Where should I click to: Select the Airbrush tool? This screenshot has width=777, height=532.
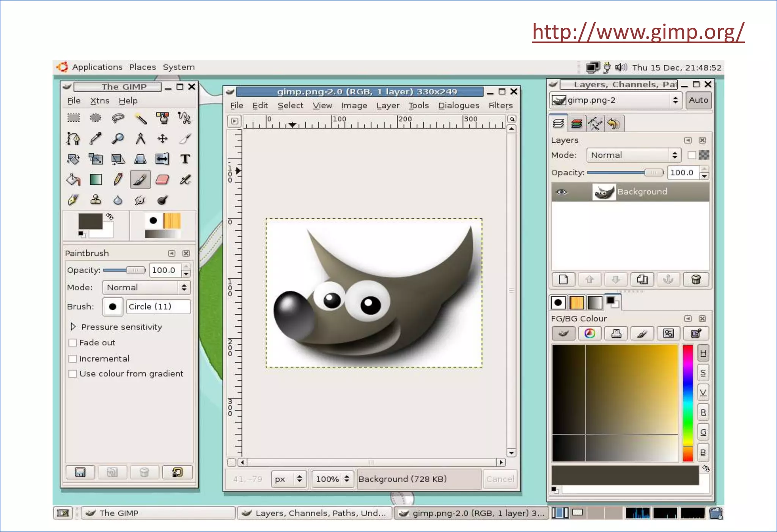(x=185, y=179)
